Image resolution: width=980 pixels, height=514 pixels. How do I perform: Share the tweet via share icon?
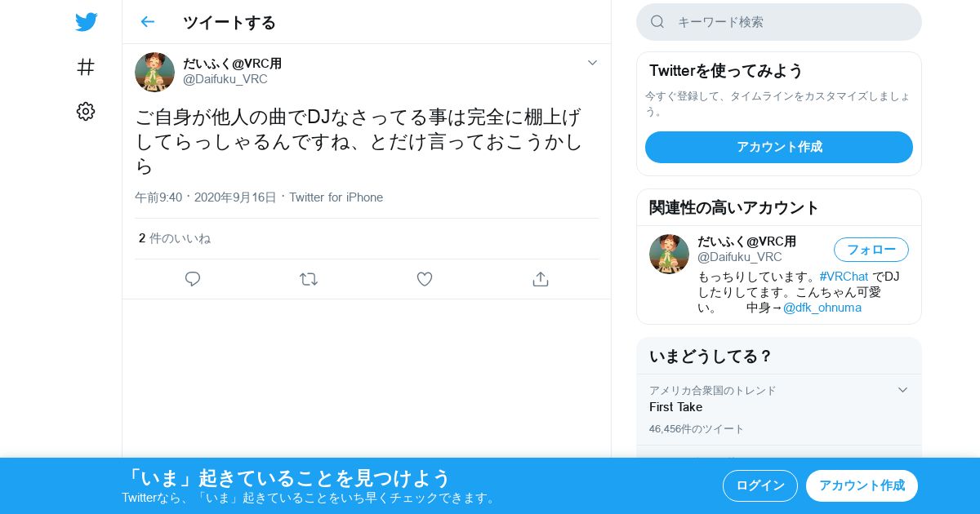(x=541, y=279)
